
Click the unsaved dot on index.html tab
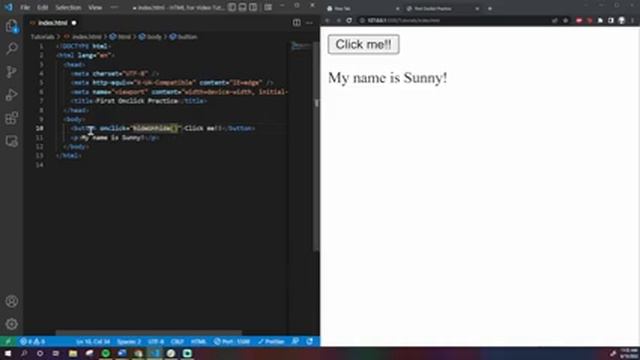pos(74,23)
